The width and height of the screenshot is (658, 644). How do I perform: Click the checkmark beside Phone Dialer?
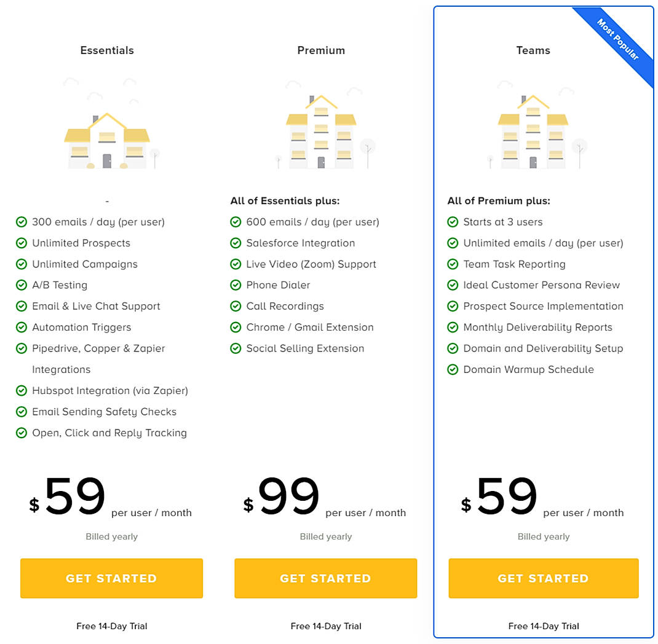click(236, 285)
